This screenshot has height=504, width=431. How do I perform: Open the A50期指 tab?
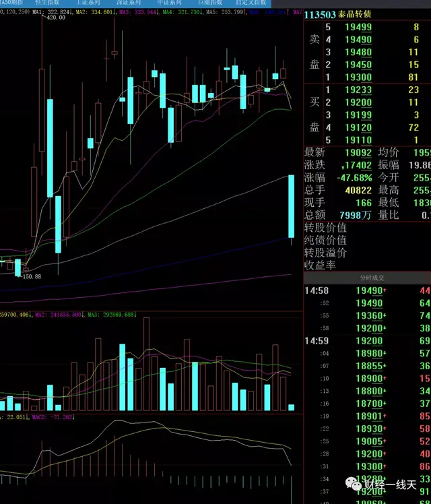[11, 3]
